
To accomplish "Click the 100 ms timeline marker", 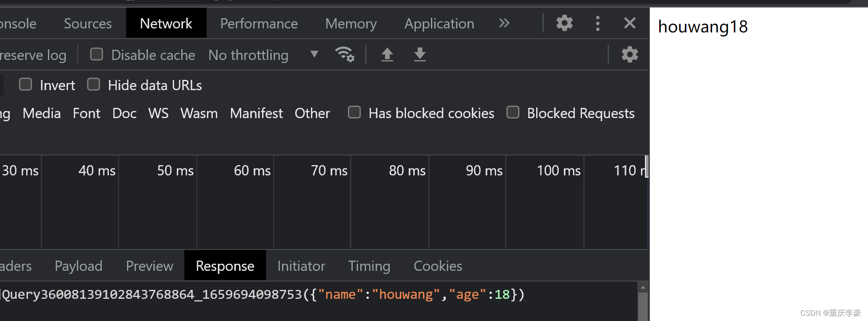I will point(559,170).
